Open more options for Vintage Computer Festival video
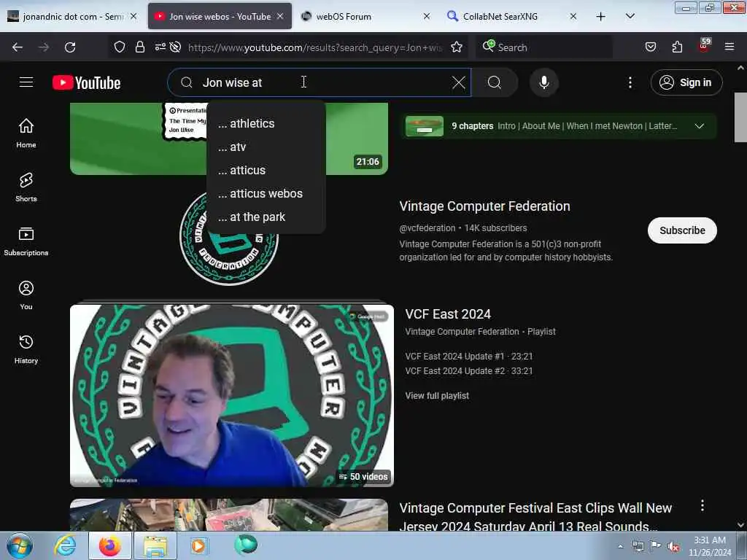Viewport: 747px width, 560px height. pyautogui.click(x=703, y=506)
